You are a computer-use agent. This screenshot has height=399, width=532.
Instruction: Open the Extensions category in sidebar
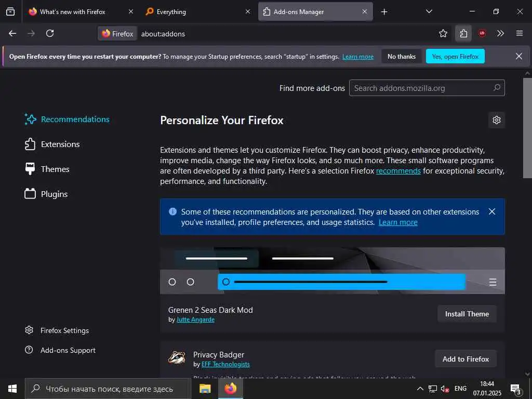(x=52, y=144)
